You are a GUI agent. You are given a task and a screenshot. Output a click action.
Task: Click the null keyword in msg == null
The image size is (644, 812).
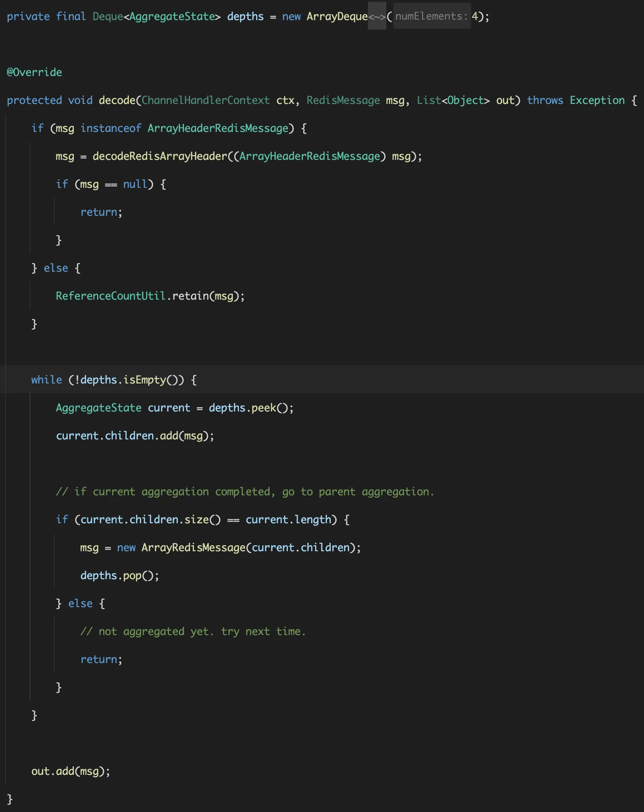[x=135, y=184]
